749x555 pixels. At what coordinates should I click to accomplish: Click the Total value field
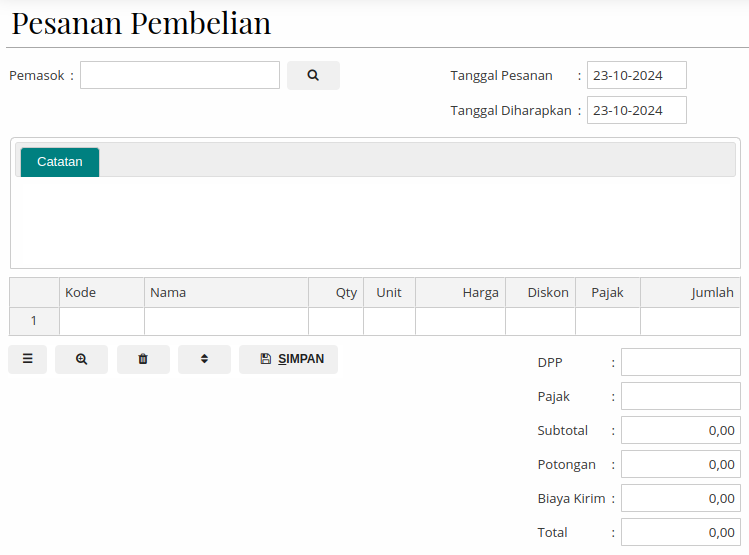coord(681,532)
